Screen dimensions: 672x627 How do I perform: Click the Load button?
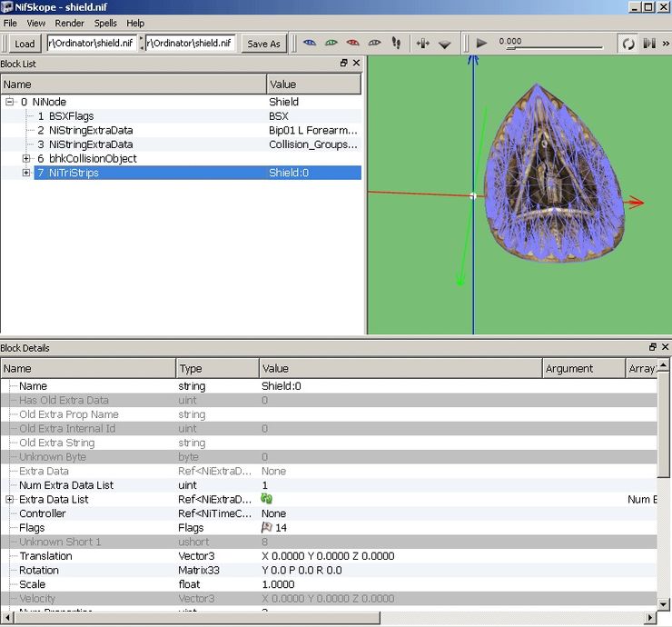pos(25,44)
